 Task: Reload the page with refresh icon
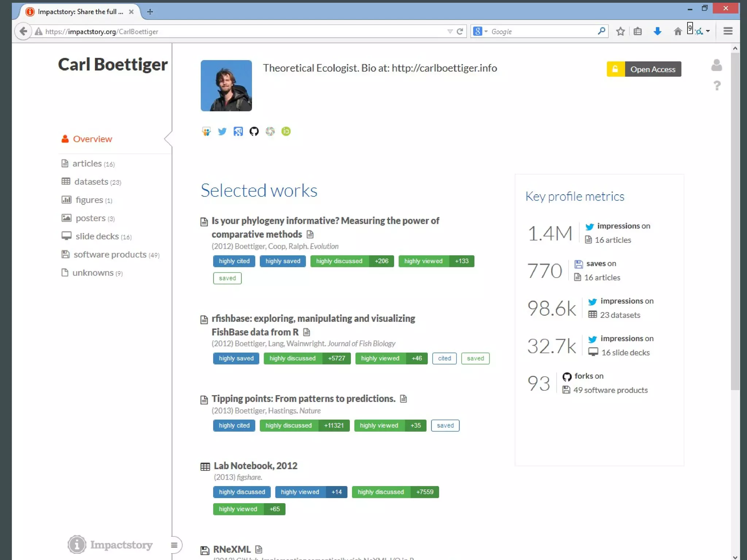(x=460, y=31)
